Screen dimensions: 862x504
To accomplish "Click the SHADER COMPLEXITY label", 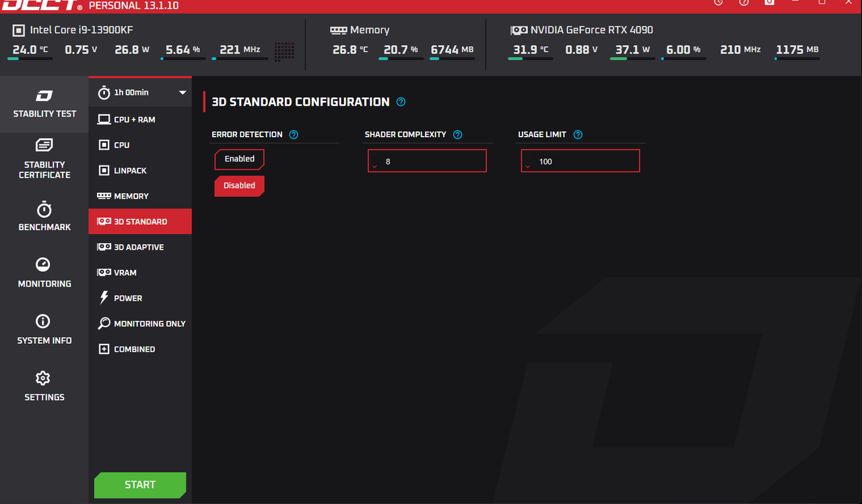I will click(405, 135).
